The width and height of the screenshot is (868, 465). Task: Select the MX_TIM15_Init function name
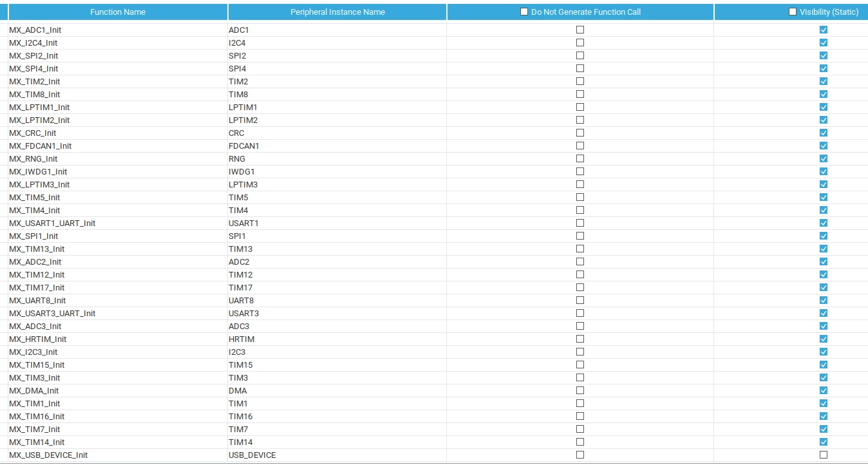tap(37, 365)
